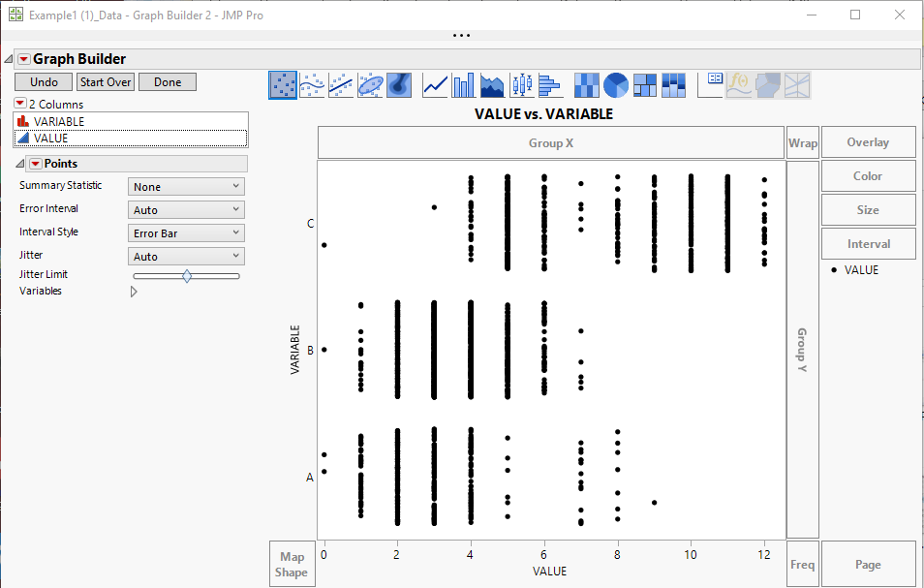Expand the Variables disclosure triangle
The height and width of the screenshot is (588, 924).
point(133,291)
